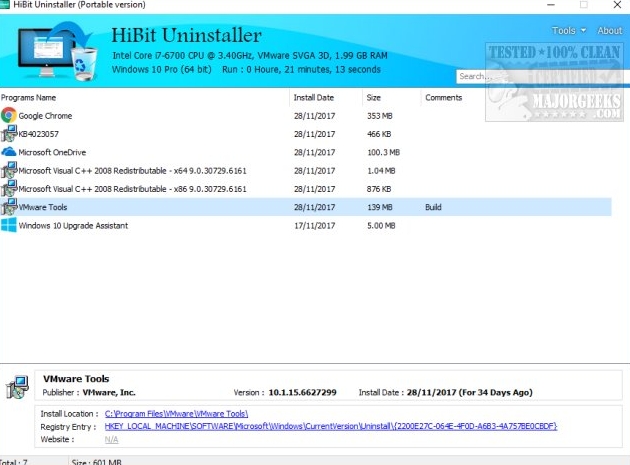The width and height of the screenshot is (630, 465).
Task: Click the Google Chrome program icon
Action: click(x=9, y=116)
